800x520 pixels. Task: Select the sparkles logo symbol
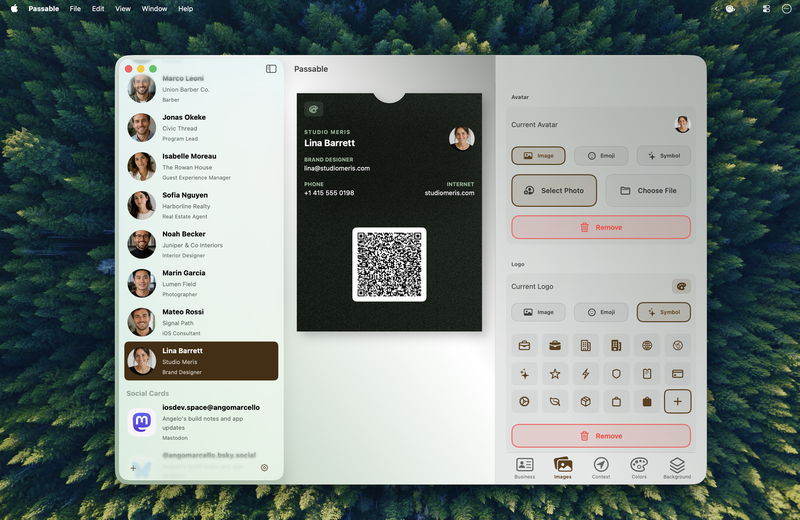pyautogui.click(x=524, y=374)
